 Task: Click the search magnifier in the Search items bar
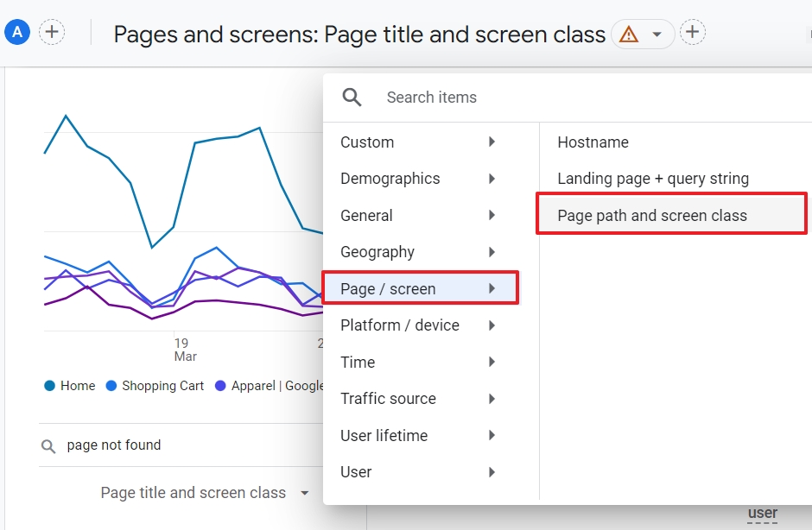point(351,97)
